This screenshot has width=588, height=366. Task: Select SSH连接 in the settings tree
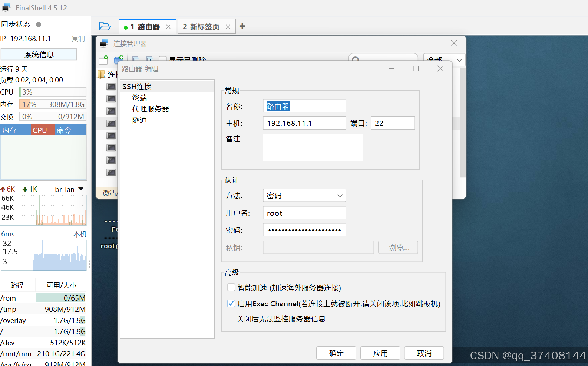pyautogui.click(x=167, y=86)
